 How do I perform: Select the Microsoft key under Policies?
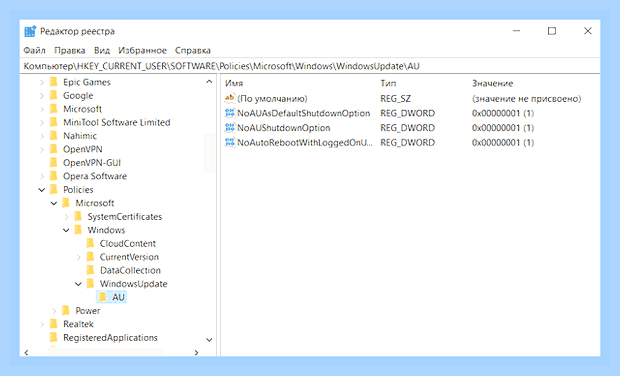click(95, 203)
